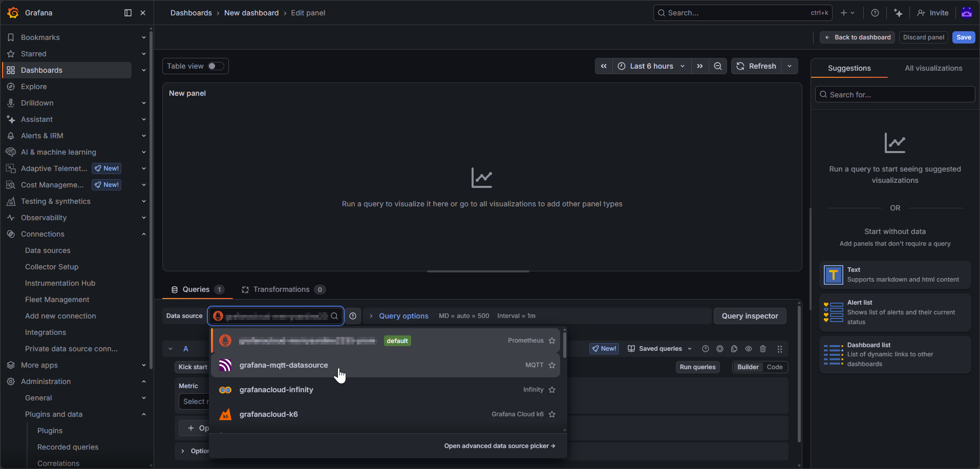Open the Query inspector

click(x=750, y=316)
